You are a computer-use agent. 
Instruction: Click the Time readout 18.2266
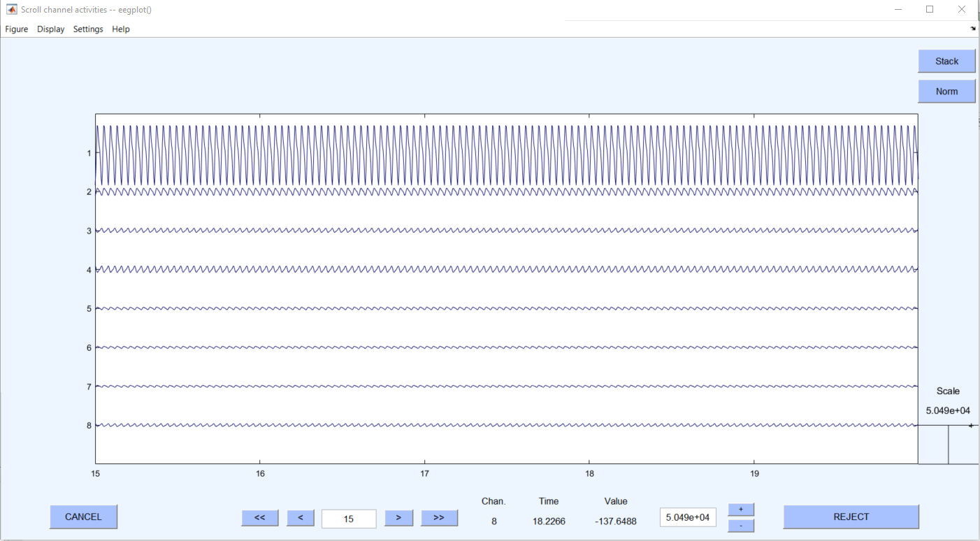click(549, 521)
